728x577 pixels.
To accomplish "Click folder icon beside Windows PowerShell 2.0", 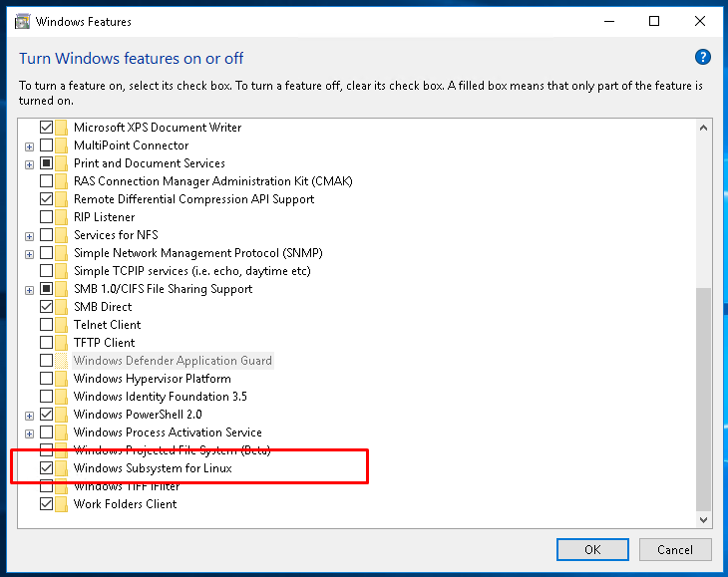I will click(61, 415).
